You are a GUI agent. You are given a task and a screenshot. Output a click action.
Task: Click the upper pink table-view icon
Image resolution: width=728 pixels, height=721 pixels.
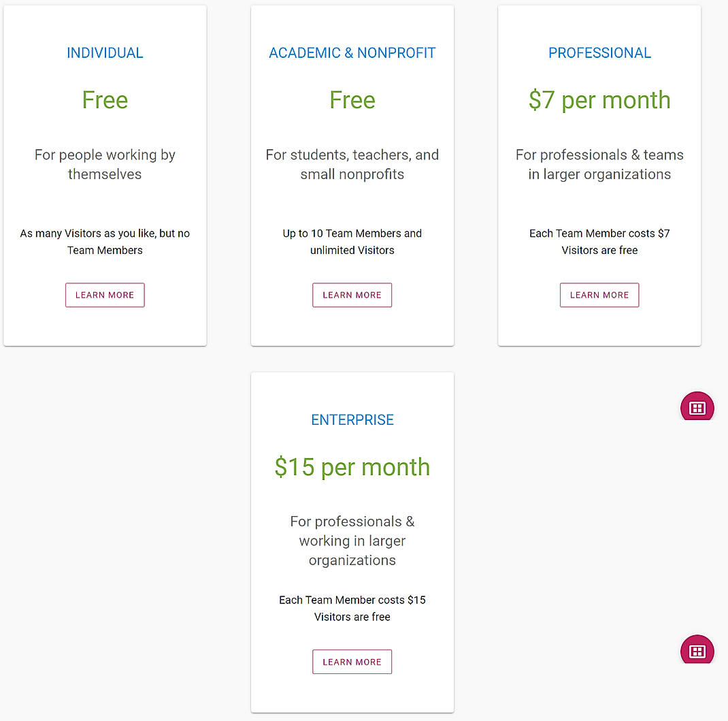[697, 406]
